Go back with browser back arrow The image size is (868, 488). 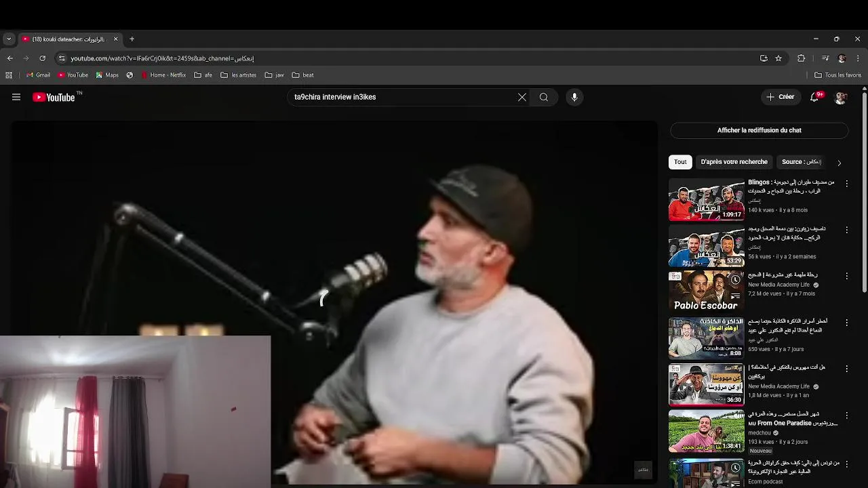(x=9, y=58)
